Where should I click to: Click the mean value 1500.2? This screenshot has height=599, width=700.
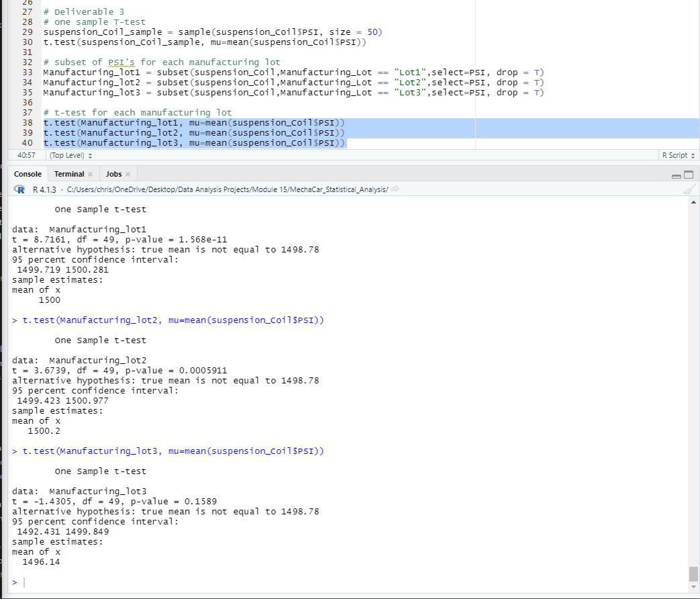[44, 431]
